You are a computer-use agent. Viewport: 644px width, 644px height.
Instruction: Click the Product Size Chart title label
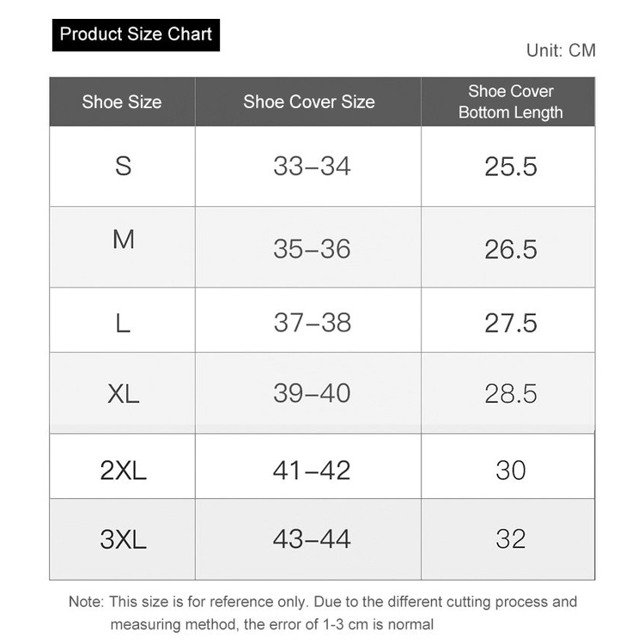[136, 35]
